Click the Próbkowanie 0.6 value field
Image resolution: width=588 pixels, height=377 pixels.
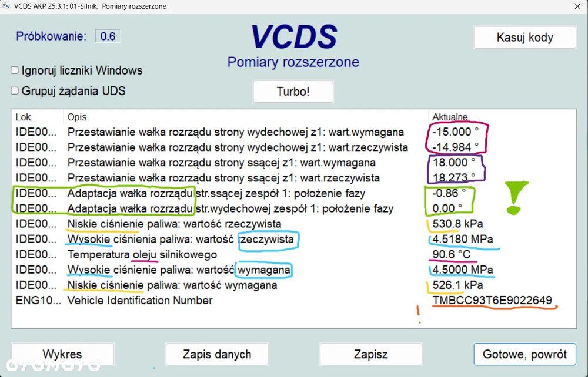(x=108, y=36)
